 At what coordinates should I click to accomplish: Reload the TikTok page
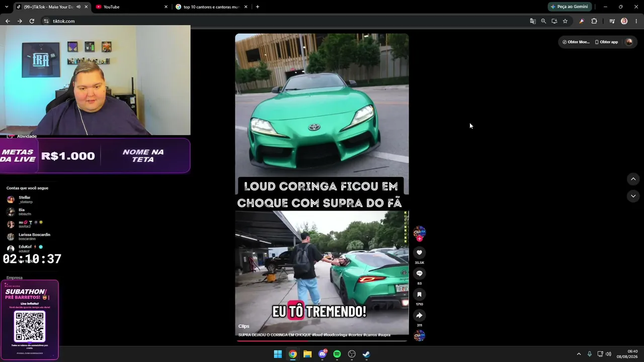coord(32,21)
